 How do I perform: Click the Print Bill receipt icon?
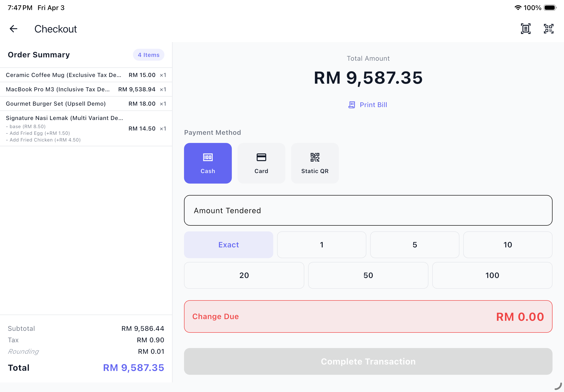pyautogui.click(x=352, y=105)
